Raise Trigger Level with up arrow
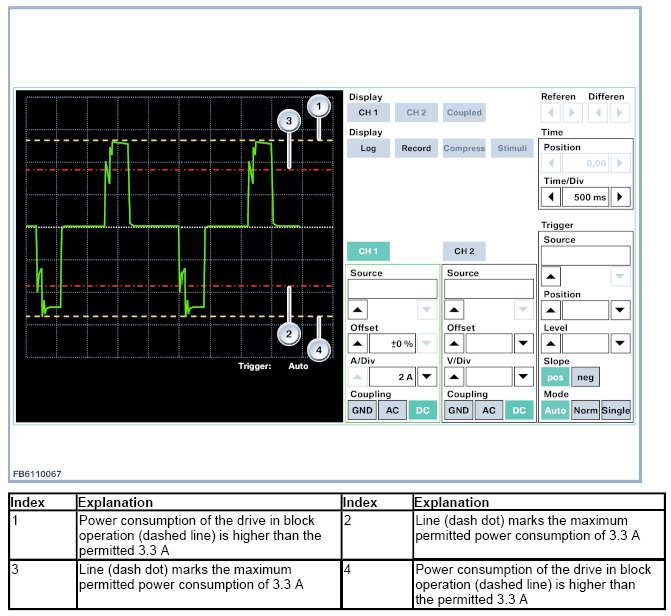This screenshot has width=671, height=616. click(550, 343)
